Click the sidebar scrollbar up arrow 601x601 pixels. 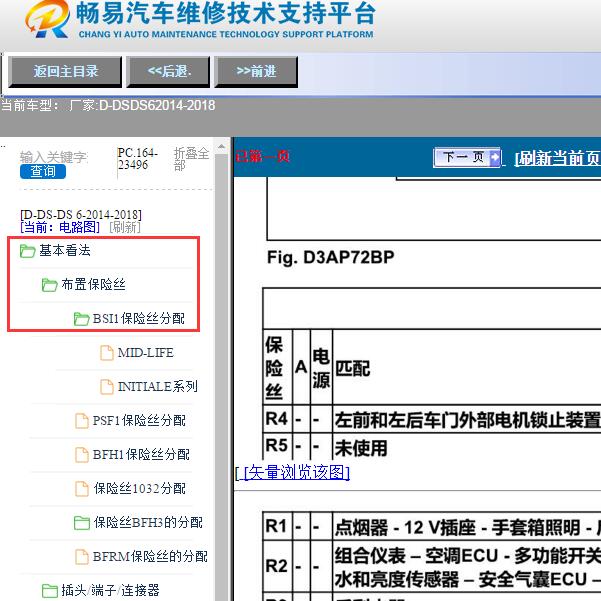(x=221, y=146)
